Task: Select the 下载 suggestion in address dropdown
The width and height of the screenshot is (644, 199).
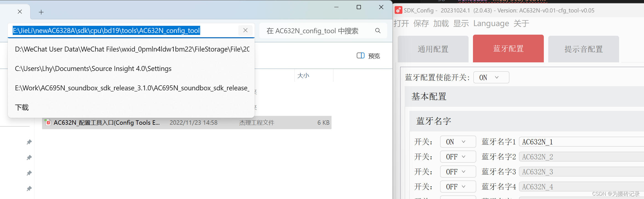Action: (x=131, y=108)
